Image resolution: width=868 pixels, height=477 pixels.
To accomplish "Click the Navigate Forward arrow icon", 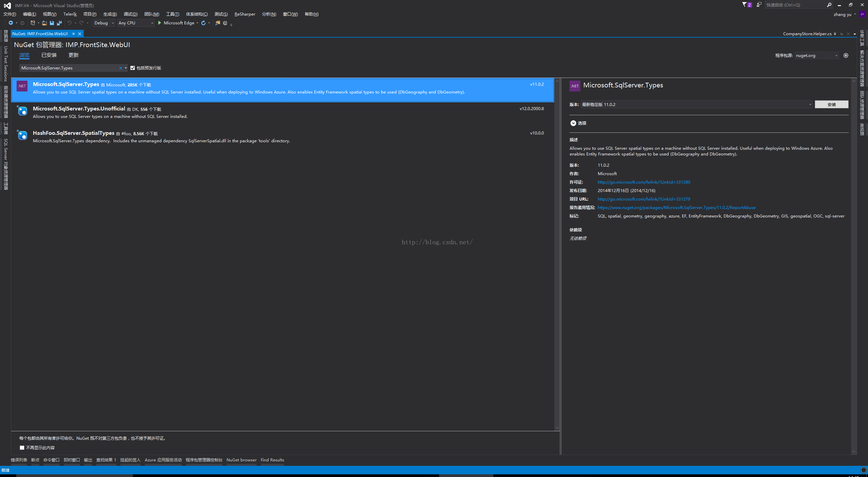I will (22, 23).
